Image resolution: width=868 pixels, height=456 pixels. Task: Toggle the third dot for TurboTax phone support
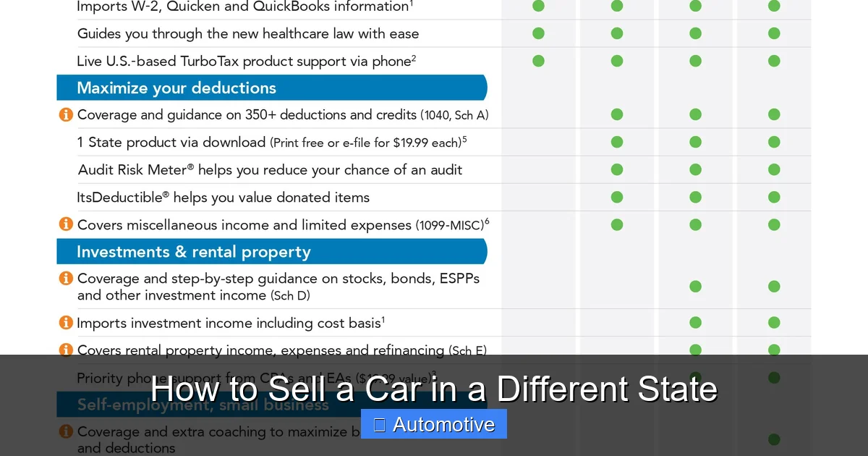pos(695,61)
